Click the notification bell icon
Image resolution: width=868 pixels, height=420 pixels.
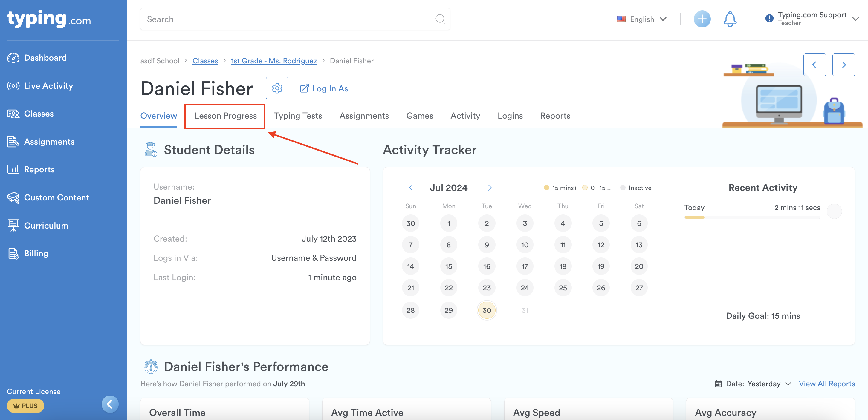click(x=730, y=19)
